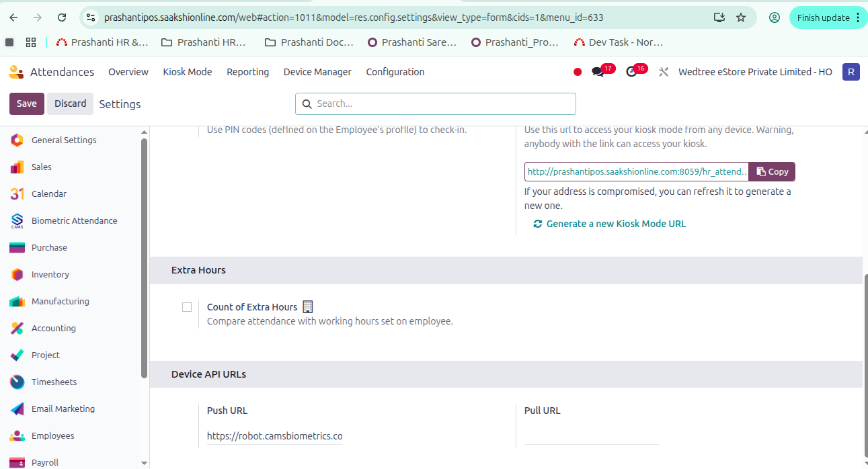Viewport: 868px width, 469px height.
Task: Copy the kiosk mode URL
Action: tap(772, 172)
